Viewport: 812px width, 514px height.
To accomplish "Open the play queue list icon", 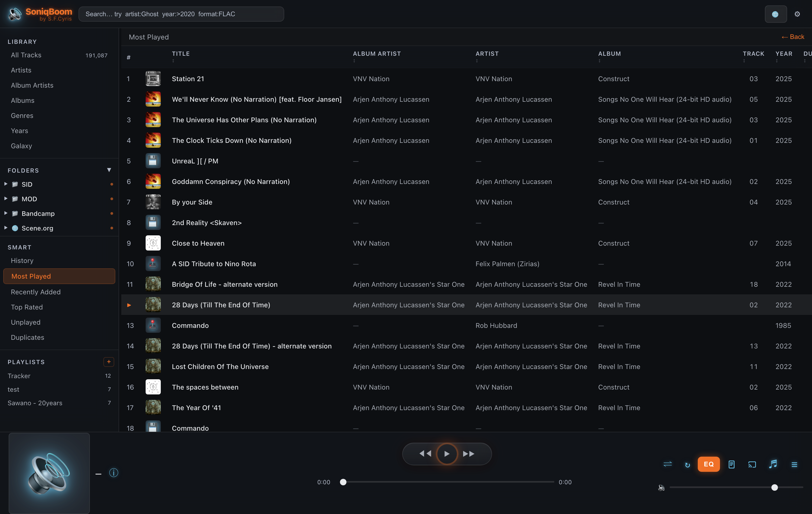I will click(794, 464).
